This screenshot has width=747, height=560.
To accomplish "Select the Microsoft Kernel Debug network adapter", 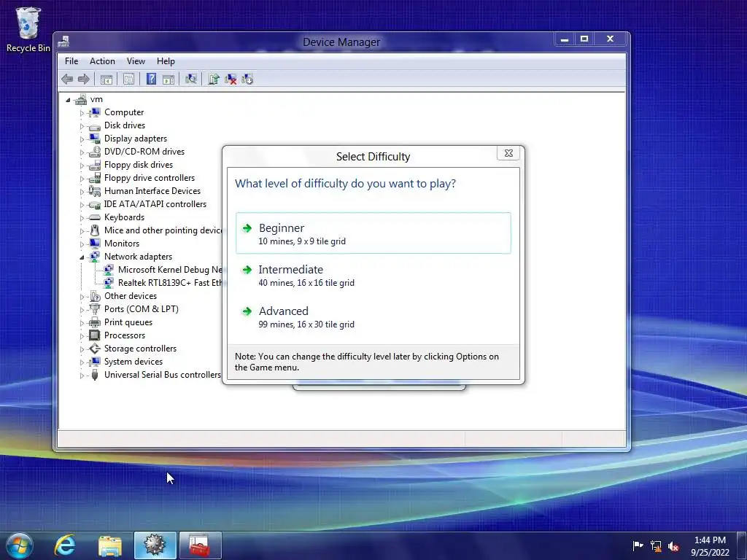I will click(170, 270).
